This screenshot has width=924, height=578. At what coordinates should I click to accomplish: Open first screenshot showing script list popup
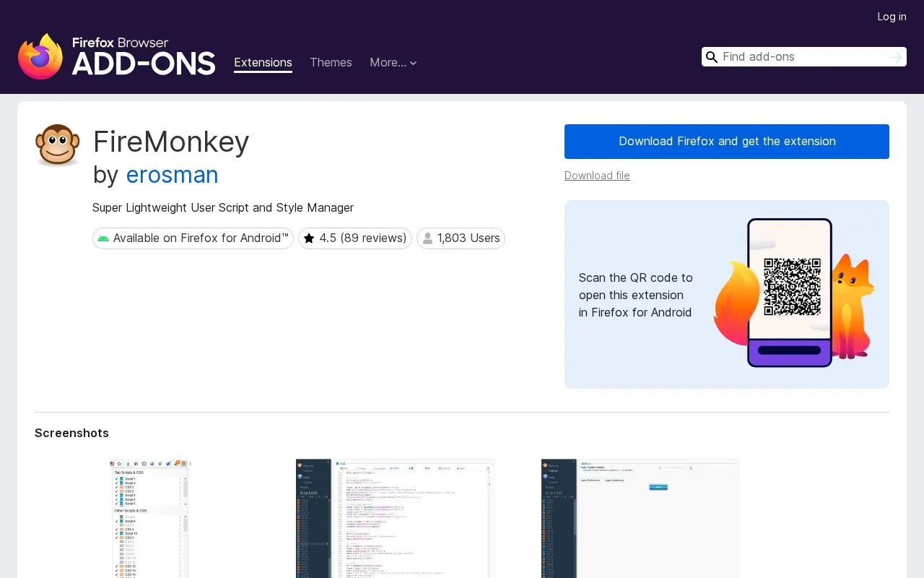pyautogui.click(x=150, y=519)
